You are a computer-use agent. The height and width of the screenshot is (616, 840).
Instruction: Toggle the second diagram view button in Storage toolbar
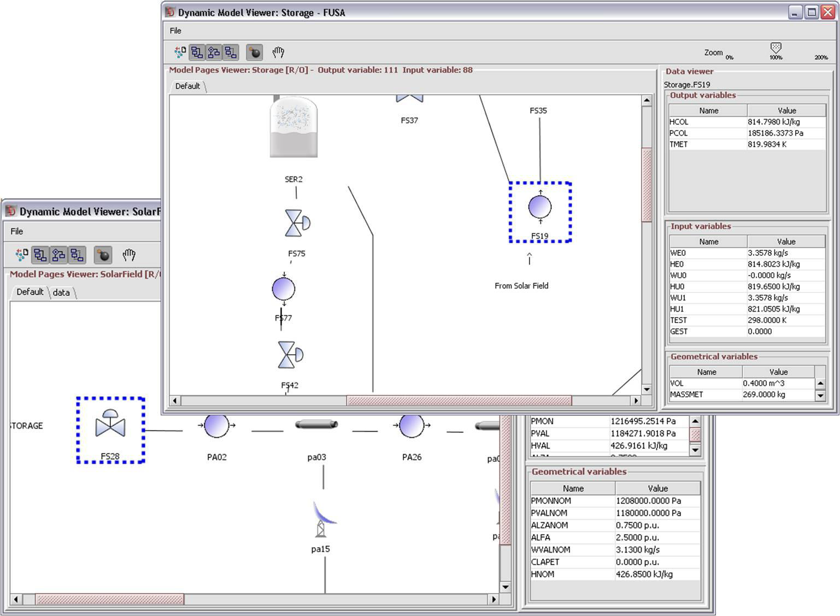(214, 52)
